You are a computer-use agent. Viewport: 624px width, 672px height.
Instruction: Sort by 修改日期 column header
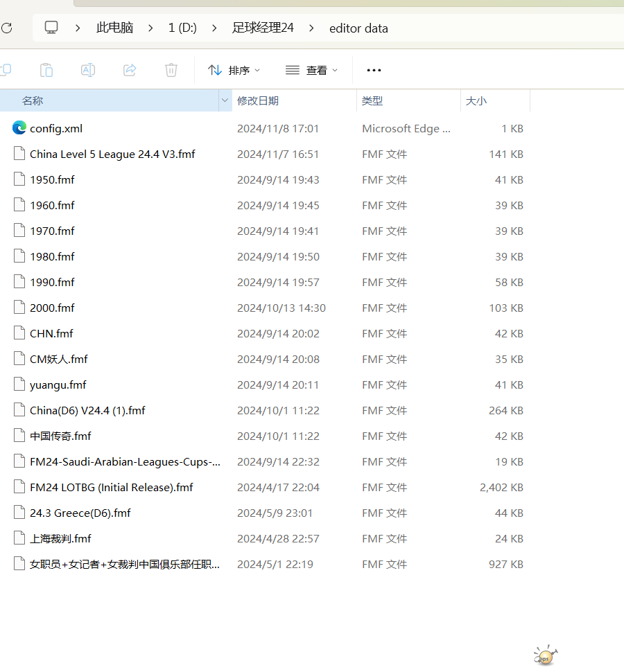click(294, 100)
